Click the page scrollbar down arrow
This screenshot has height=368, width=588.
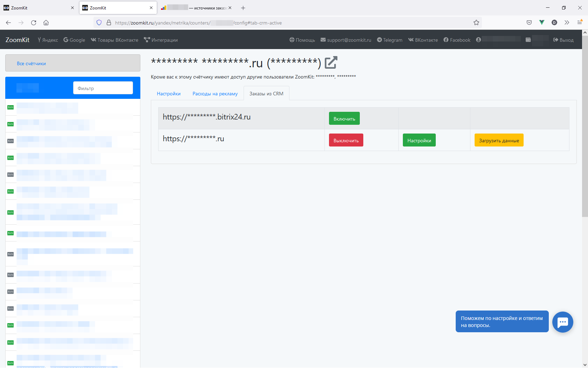tap(585, 365)
